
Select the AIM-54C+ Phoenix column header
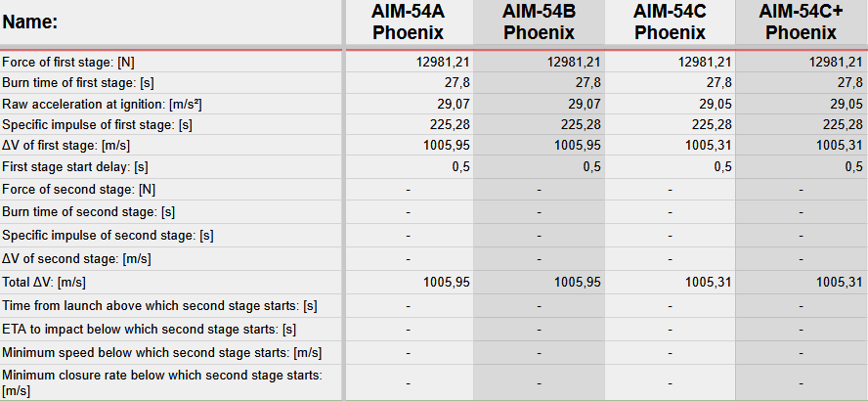coord(801,22)
